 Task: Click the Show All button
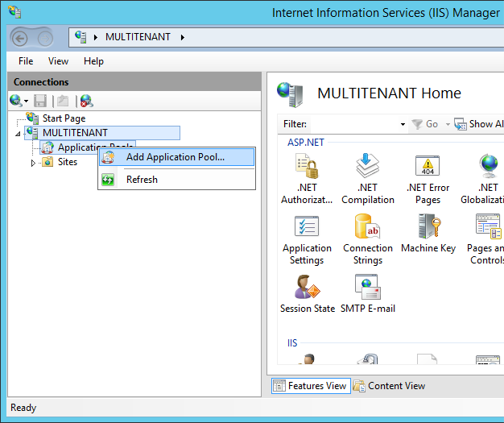click(478, 124)
